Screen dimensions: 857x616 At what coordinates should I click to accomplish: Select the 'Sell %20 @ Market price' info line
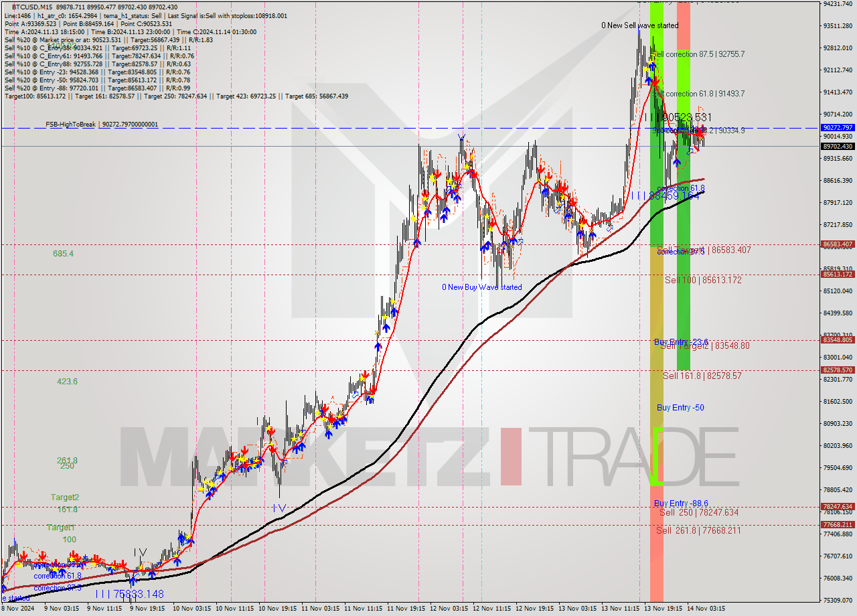[x=108, y=40]
